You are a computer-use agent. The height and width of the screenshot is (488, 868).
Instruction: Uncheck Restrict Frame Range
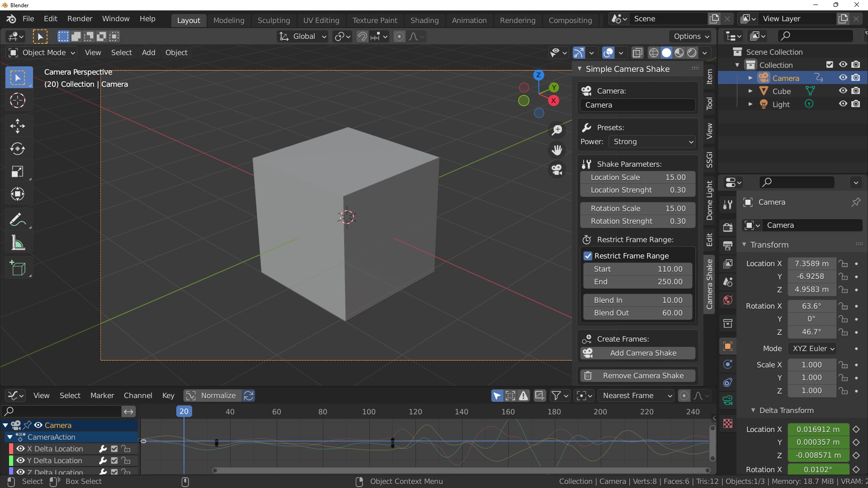pyautogui.click(x=588, y=256)
